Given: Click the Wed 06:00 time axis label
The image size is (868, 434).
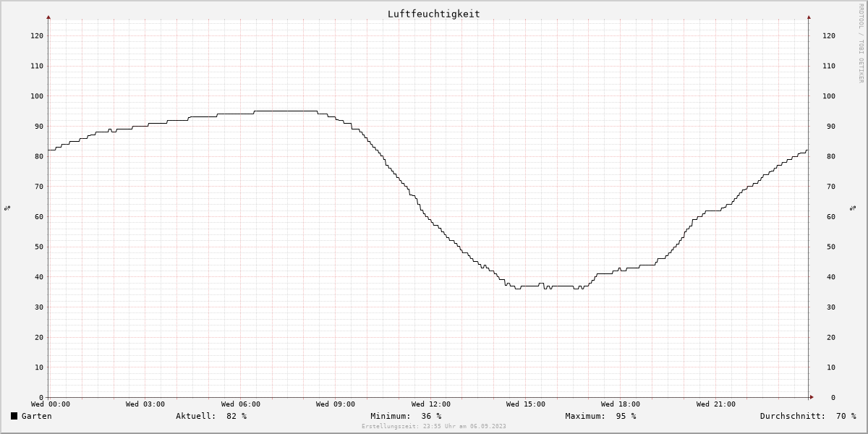Looking at the screenshot, I should (241, 404).
